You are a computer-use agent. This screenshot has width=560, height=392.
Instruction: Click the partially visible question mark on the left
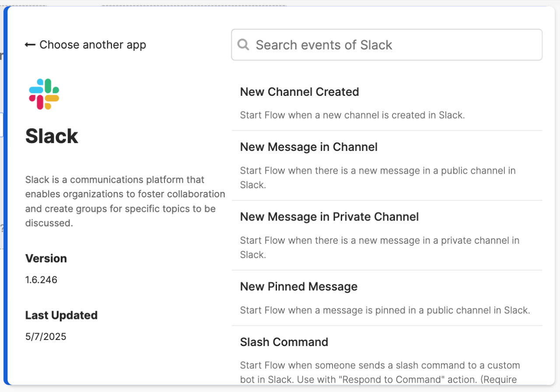point(2,227)
